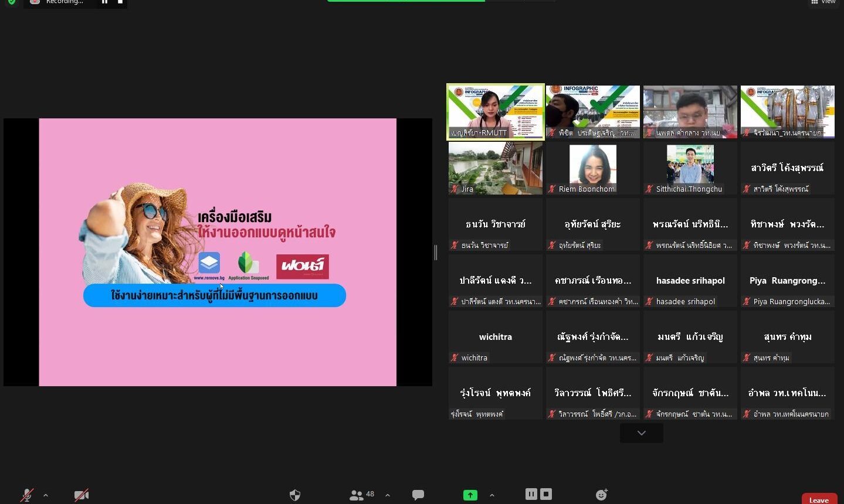This screenshot has width=844, height=504.
Task: Select the active speaker tile labeled RMUTT
Action: tap(496, 111)
